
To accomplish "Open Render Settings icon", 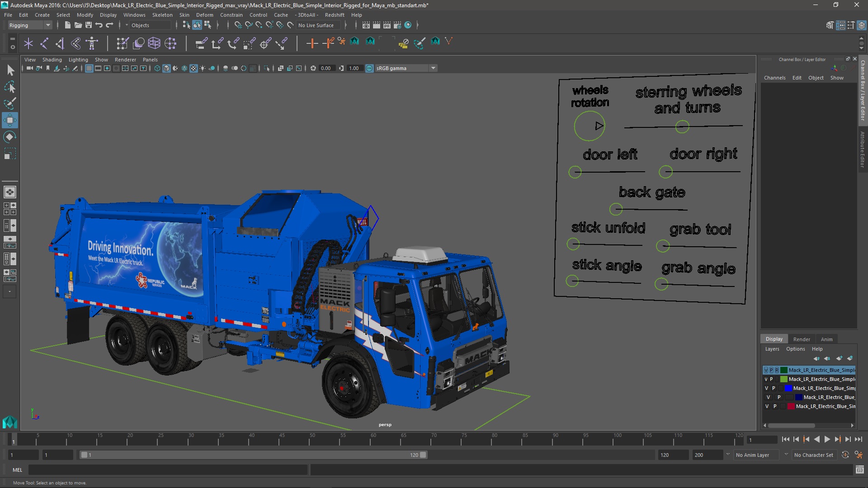I will click(397, 25).
